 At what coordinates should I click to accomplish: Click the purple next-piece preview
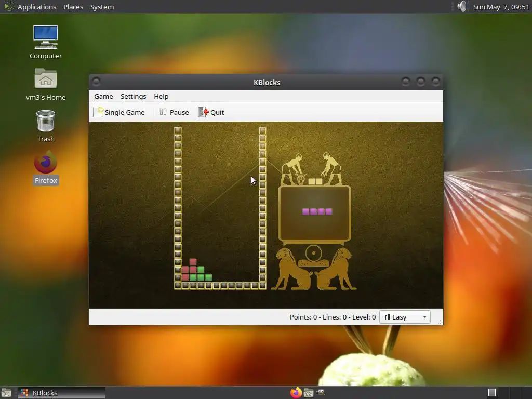tap(317, 212)
